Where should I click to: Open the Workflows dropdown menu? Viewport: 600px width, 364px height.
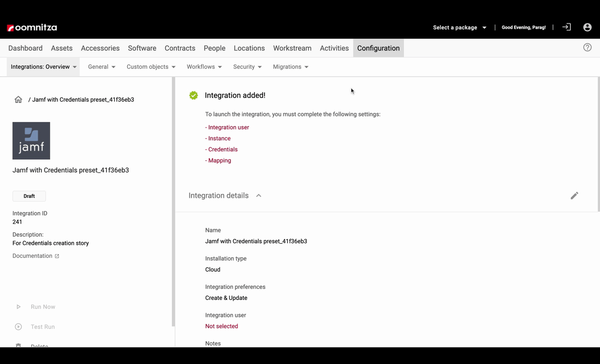pyautogui.click(x=204, y=67)
